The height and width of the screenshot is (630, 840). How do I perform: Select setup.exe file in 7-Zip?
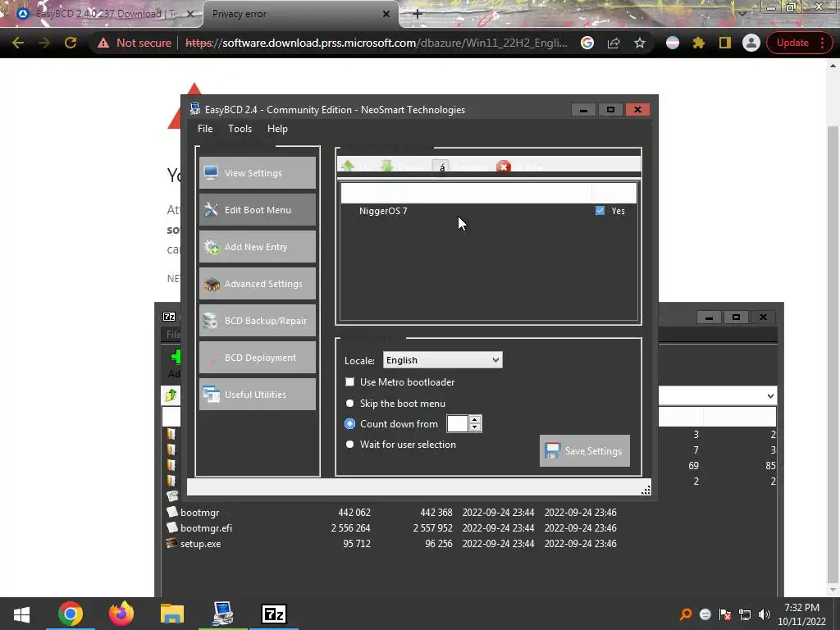(200, 543)
